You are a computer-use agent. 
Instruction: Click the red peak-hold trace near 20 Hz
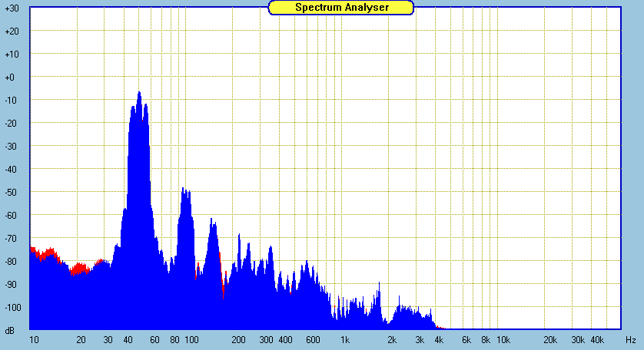tap(78, 267)
